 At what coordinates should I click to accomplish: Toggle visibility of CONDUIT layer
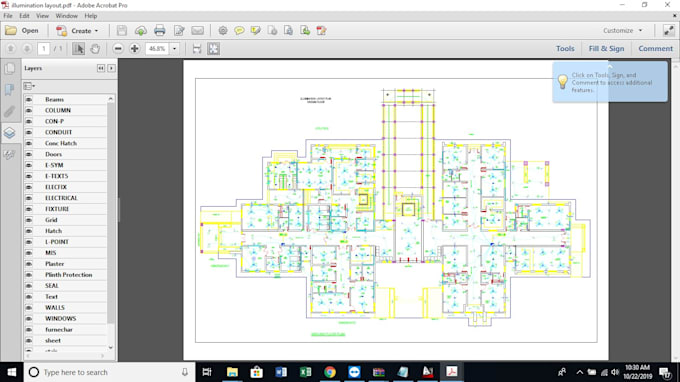click(x=29, y=132)
